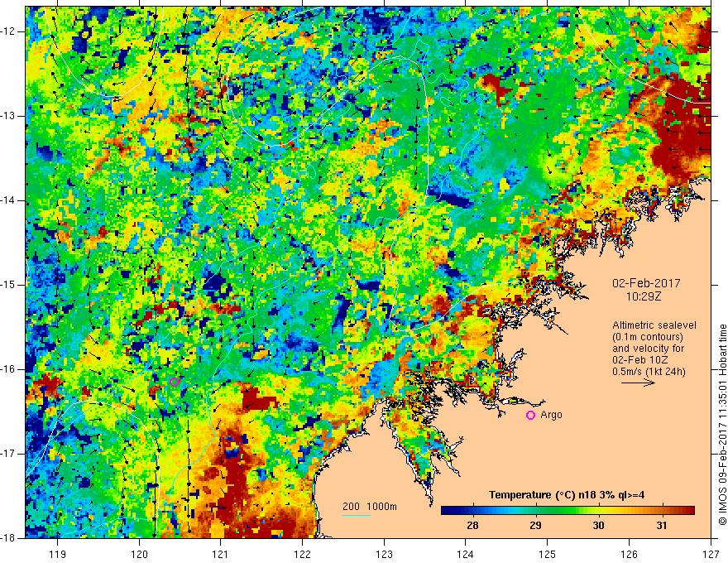Click the '120' longitude axis label
The width and height of the screenshot is (728, 563).
pyautogui.click(x=139, y=554)
